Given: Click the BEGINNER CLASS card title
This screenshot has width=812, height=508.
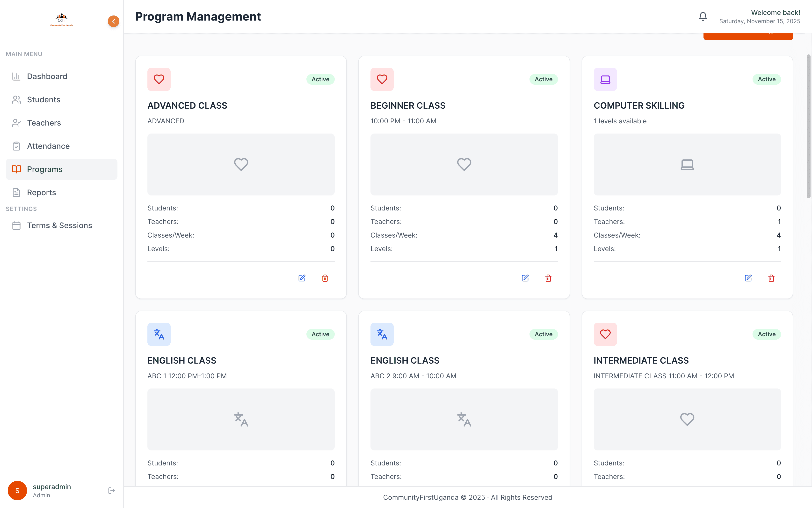Looking at the screenshot, I should point(408,105).
